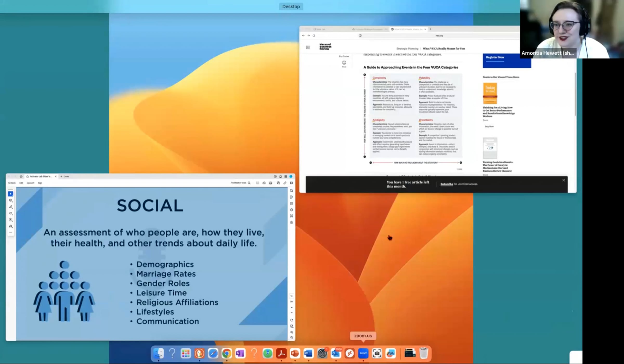Click the browser page scrollbar
The width and height of the screenshot is (624, 364).
[575, 94]
